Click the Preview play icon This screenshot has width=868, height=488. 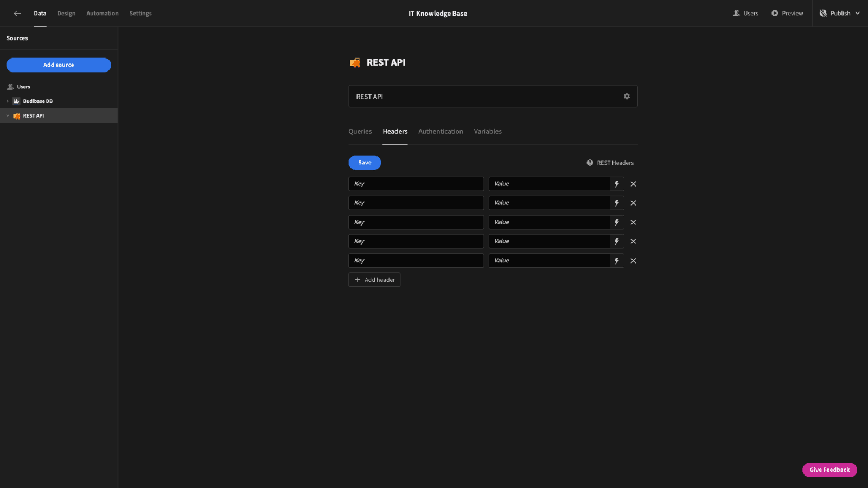point(775,14)
